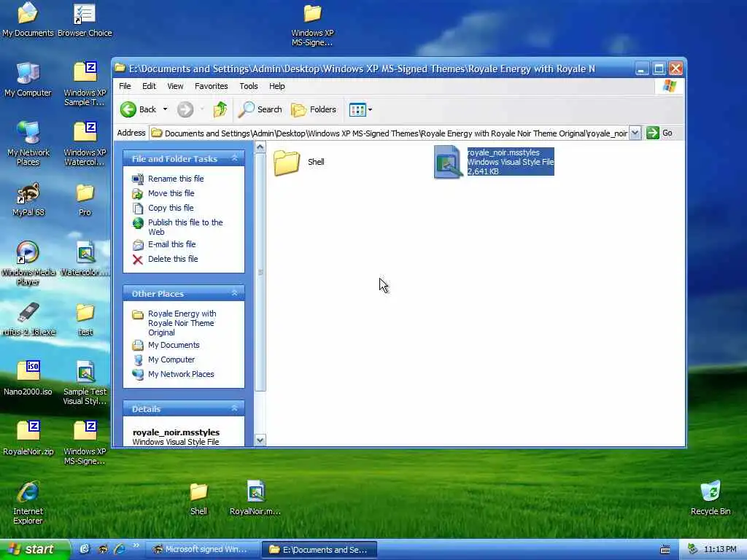Click the taskbar clock showing 11:13 PM
The height and width of the screenshot is (560, 747).
point(720,550)
